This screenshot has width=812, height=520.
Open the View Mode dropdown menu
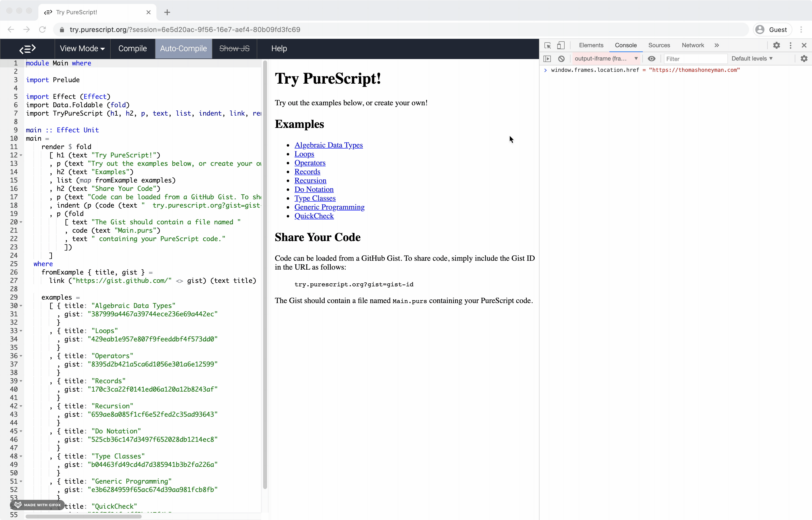click(x=82, y=49)
